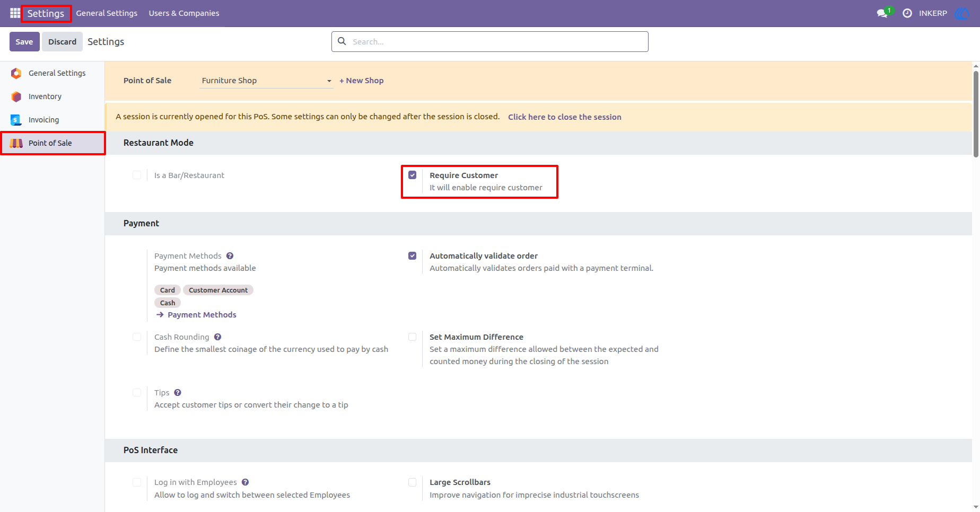Select Inventory in the settings sidebar

click(52, 96)
